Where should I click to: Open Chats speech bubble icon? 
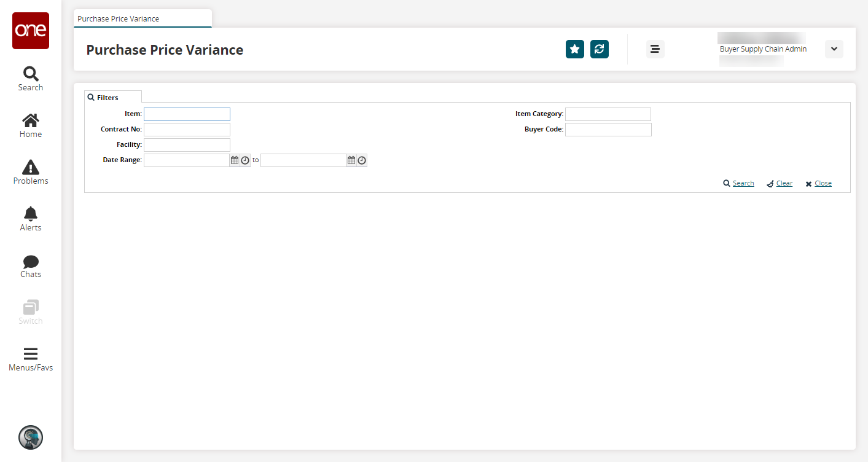(x=31, y=265)
